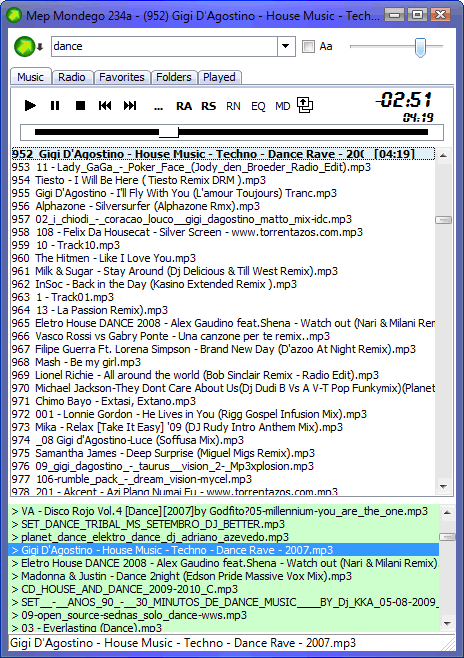Stop playback with the stop icon
Image resolution: width=464 pixels, height=658 pixels.
[x=80, y=105]
